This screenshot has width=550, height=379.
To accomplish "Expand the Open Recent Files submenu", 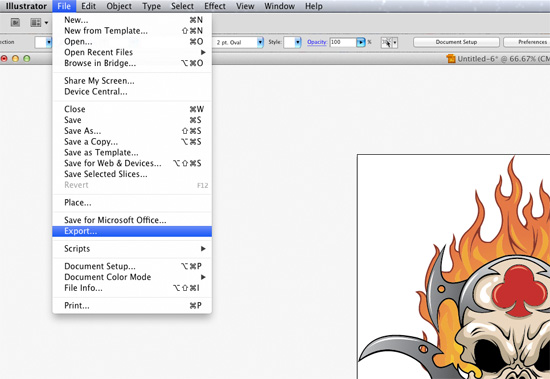I will click(x=132, y=52).
